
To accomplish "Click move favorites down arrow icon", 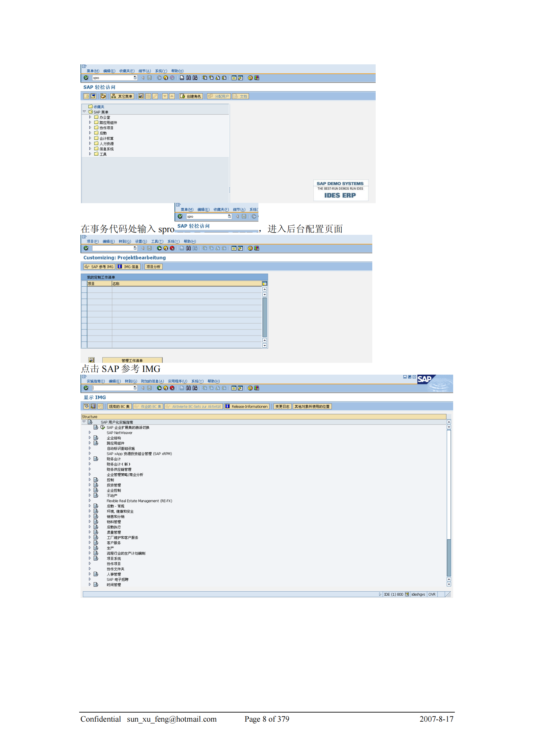I will [x=165, y=96].
